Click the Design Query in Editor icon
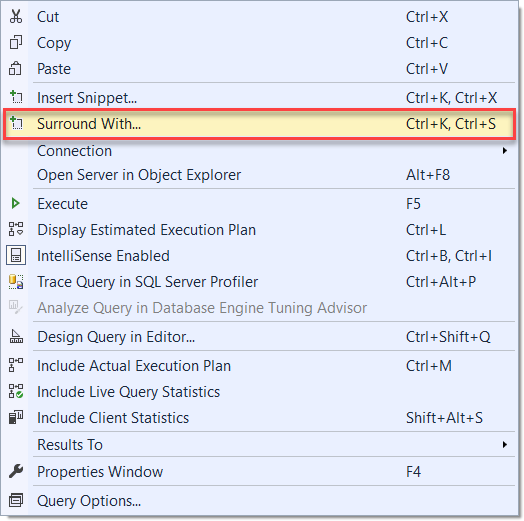Image resolution: width=524 pixels, height=521 pixels. pyautogui.click(x=16, y=336)
